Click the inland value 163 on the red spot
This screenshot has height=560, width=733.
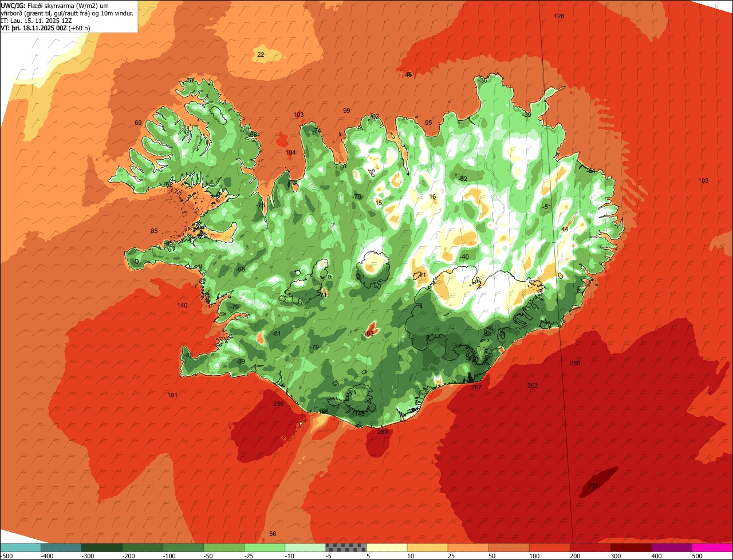click(x=368, y=333)
